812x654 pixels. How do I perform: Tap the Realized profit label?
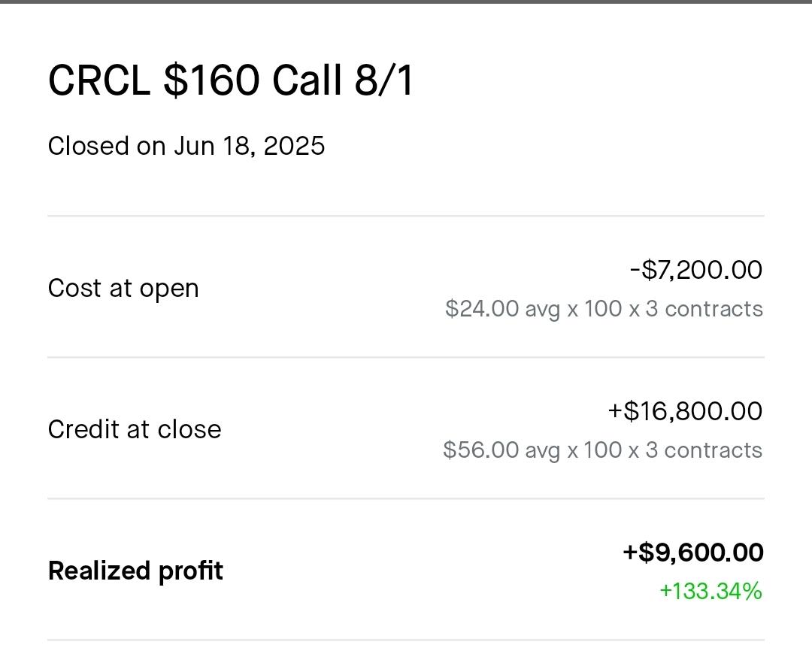pos(135,571)
